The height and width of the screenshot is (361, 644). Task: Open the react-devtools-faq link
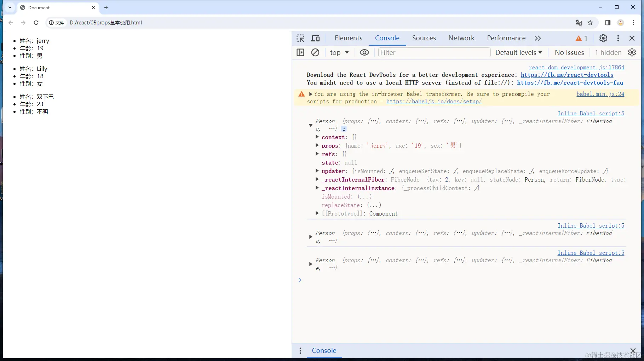pyautogui.click(x=570, y=82)
